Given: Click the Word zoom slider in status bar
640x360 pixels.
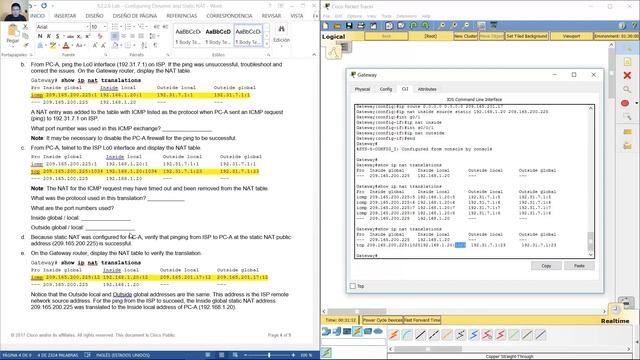Looking at the screenshot, I should (x=269, y=355).
